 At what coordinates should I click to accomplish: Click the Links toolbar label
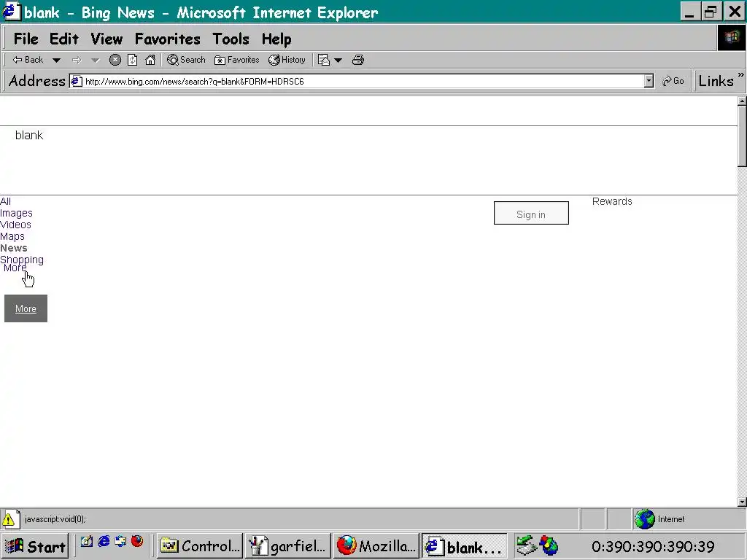click(716, 82)
